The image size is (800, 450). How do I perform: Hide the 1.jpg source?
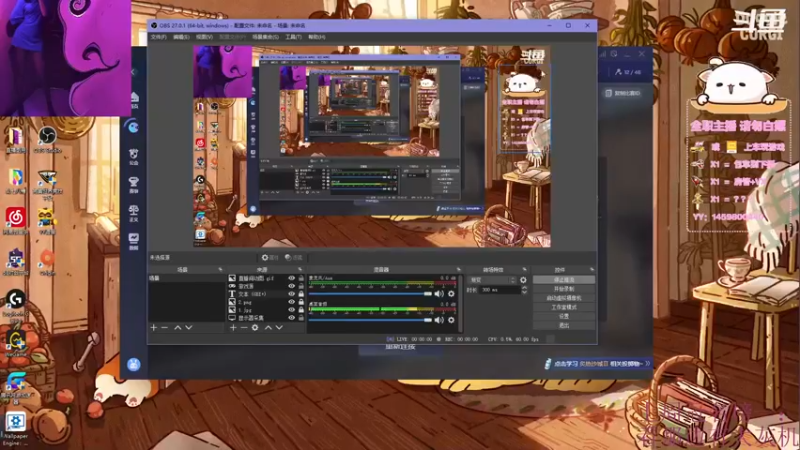tap(291, 310)
